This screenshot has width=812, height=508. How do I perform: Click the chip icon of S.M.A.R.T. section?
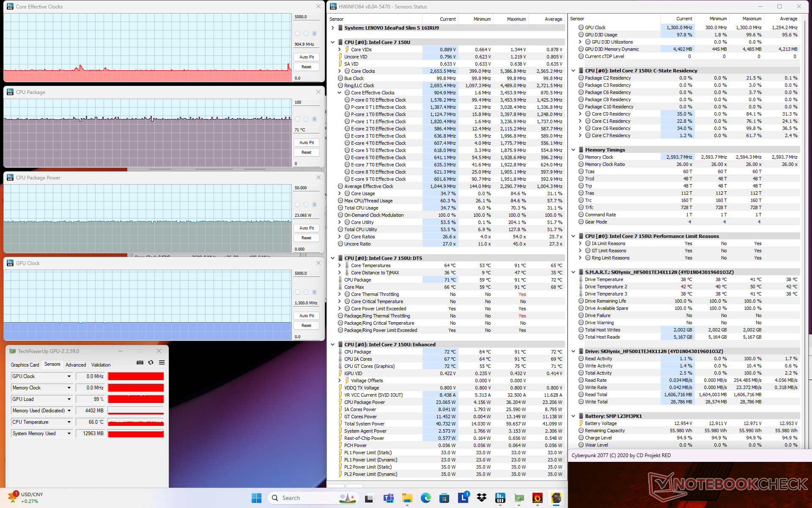click(x=580, y=272)
